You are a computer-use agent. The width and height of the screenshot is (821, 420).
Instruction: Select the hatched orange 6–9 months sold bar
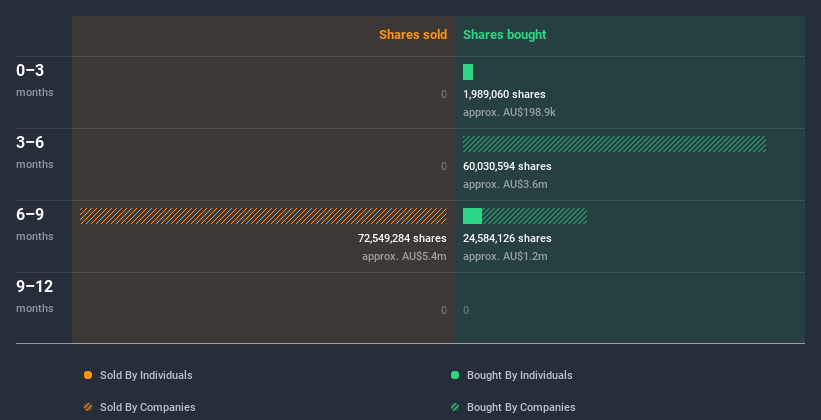click(263, 216)
